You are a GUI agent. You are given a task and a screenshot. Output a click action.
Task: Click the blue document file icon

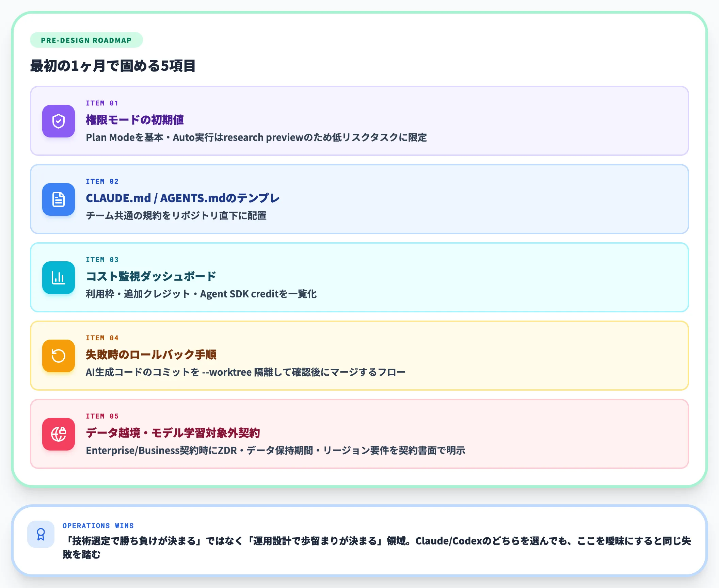tap(59, 199)
